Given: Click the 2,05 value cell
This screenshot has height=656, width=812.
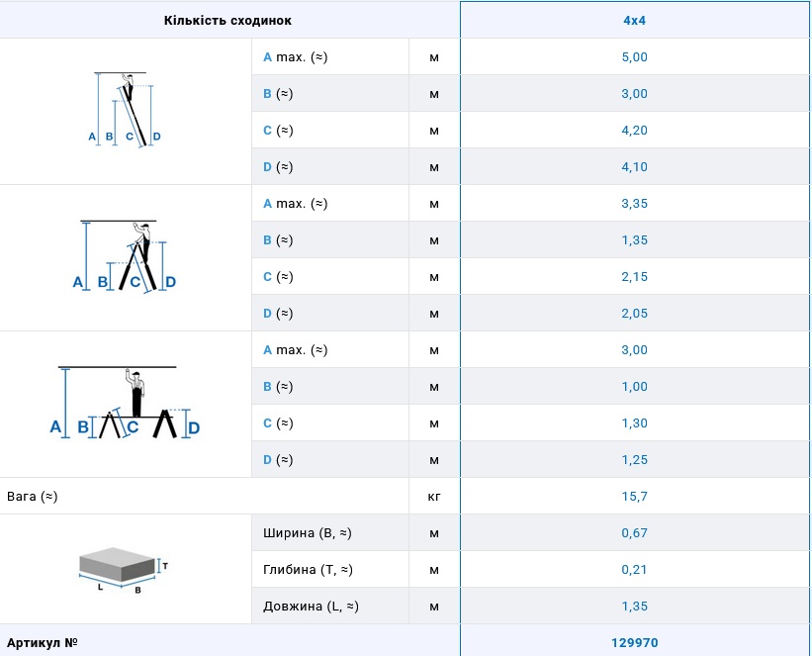Looking at the screenshot, I should 634,313.
